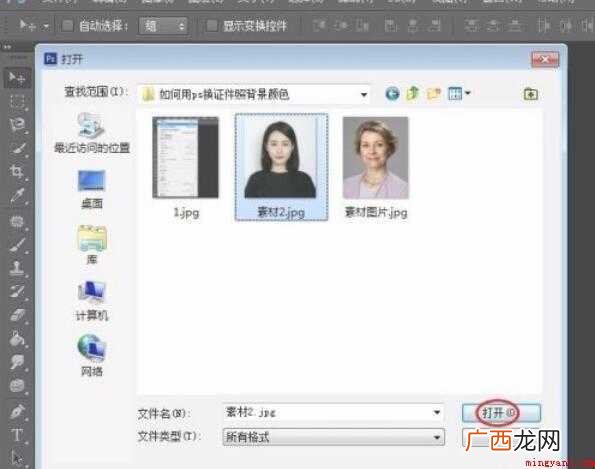Image resolution: width=595 pixels, height=469 pixels.
Task: Expand the file name (文件名) dropdown arrow
Action: pyautogui.click(x=437, y=412)
